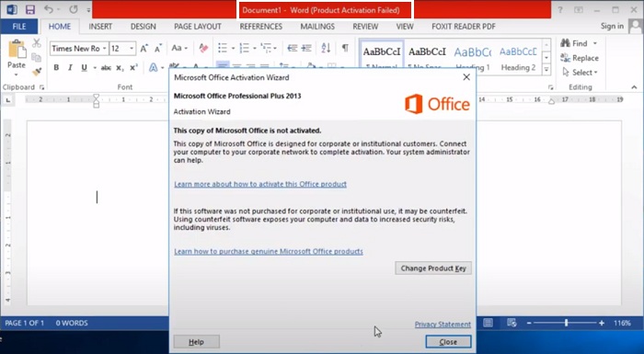Click the Clear All Formatting eraser icon

pyautogui.click(x=203, y=49)
